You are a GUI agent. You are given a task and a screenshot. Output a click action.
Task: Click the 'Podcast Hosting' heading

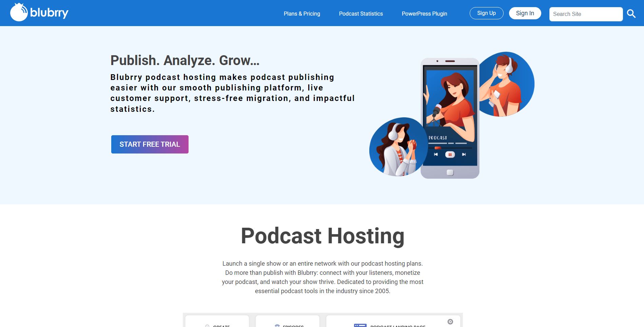tap(323, 236)
